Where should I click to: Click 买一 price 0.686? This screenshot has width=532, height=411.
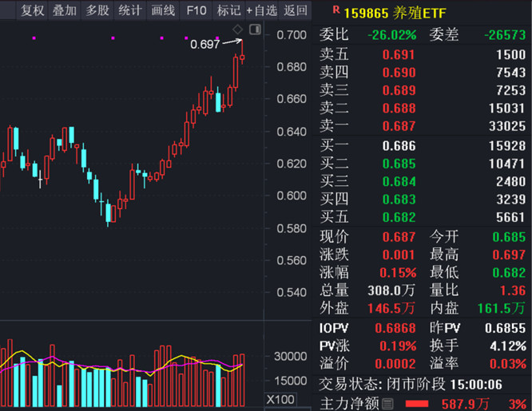click(x=399, y=146)
